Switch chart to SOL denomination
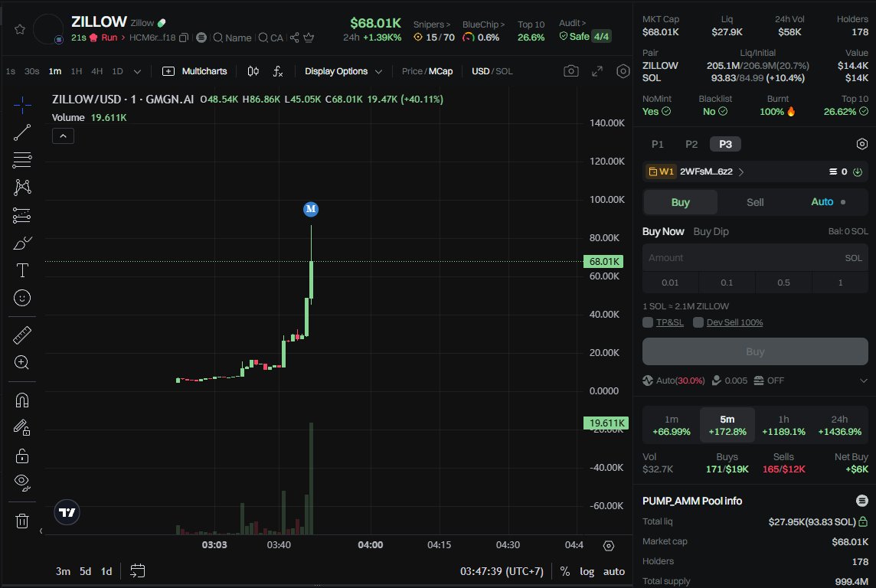The height and width of the screenshot is (588, 876). (x=504, y=71)
